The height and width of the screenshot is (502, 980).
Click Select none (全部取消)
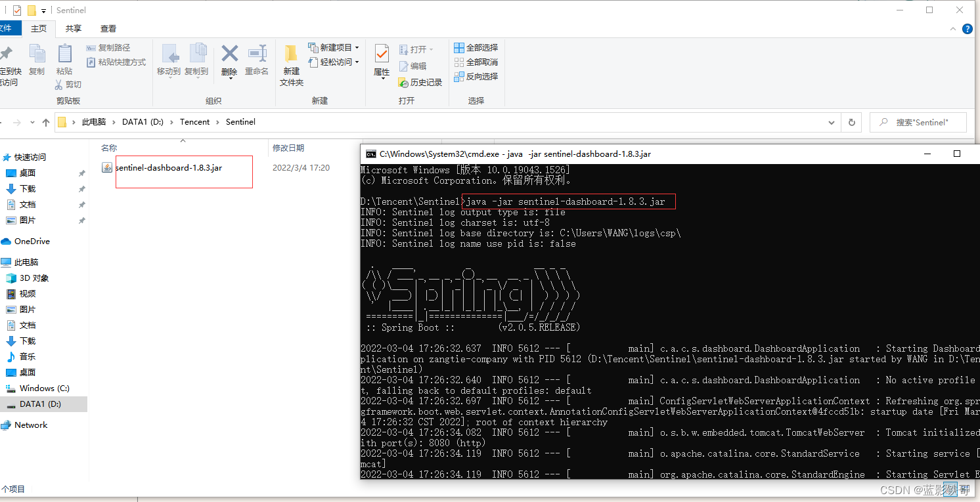(476, 62)
